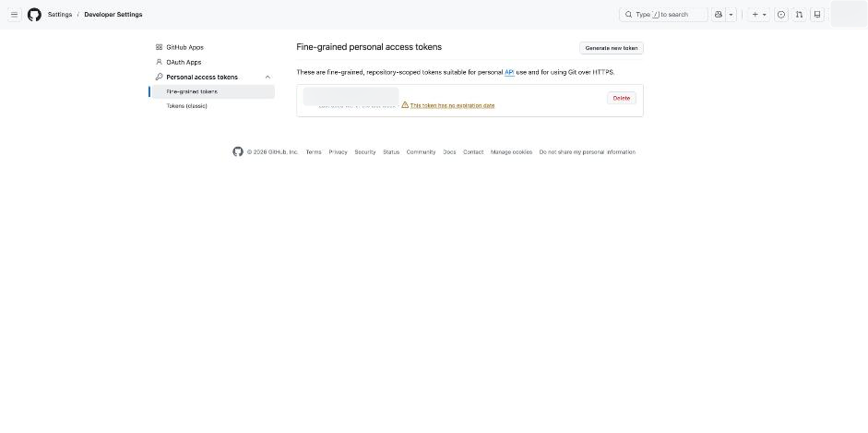Open Copilot chat icon in header

719,15
